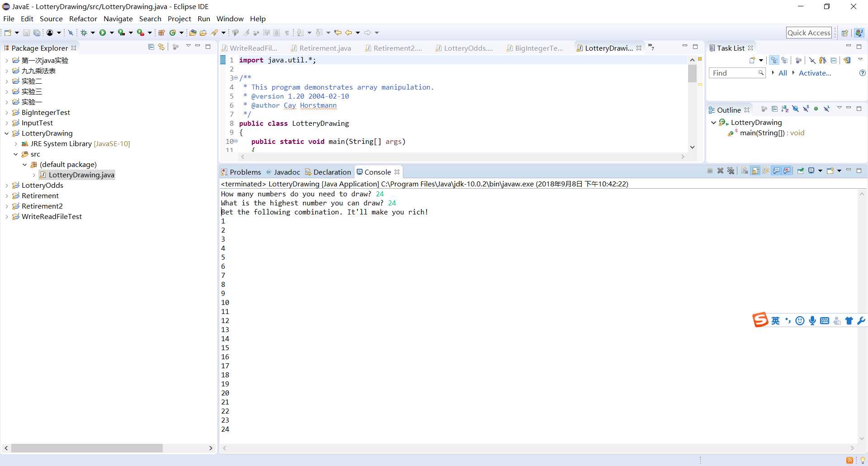Click the Quick Access input field

pos(809,33)
